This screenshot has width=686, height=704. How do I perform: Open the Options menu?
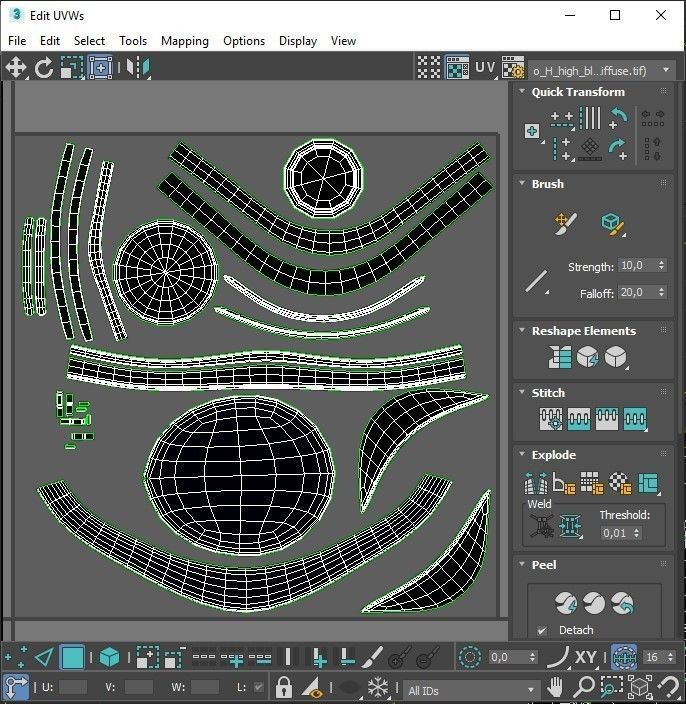[244, 41]
